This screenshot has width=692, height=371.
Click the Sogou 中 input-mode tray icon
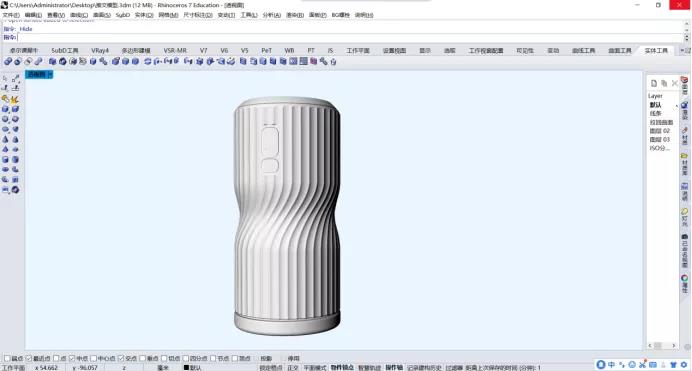tap(611, 364)
